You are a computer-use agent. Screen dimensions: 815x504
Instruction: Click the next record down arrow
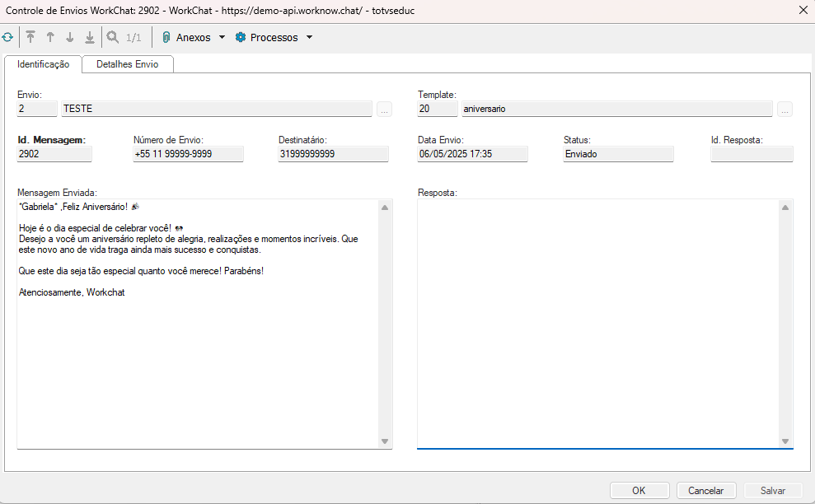coord(70,37)
